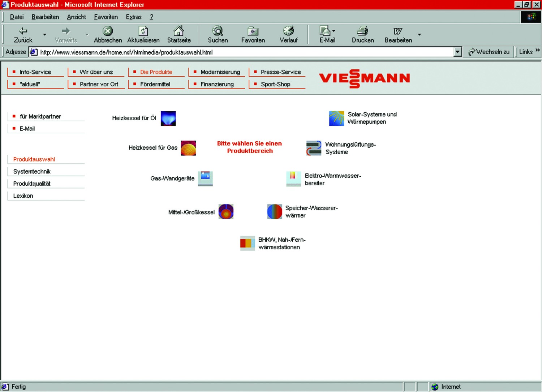Screen dimensions: 542x392
Task: Open the E-Mail button dropdown arrow
Action: pyautogui.click(x=334, y=31)
